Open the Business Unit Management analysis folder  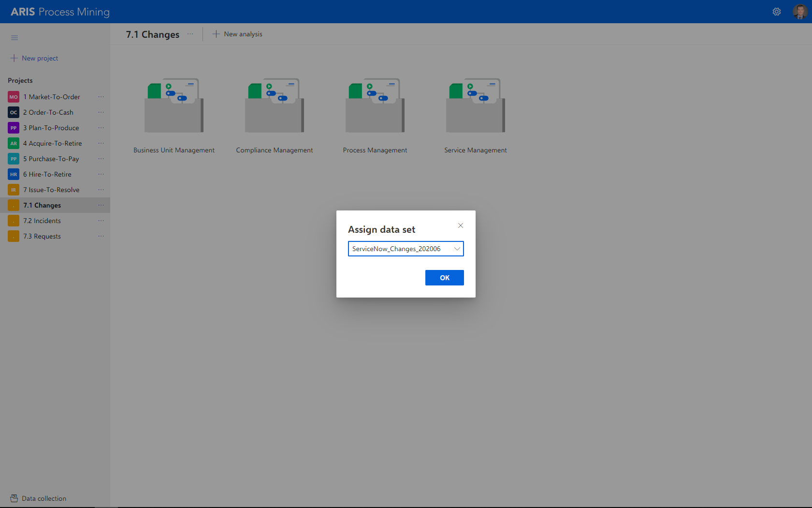point(174,116)
